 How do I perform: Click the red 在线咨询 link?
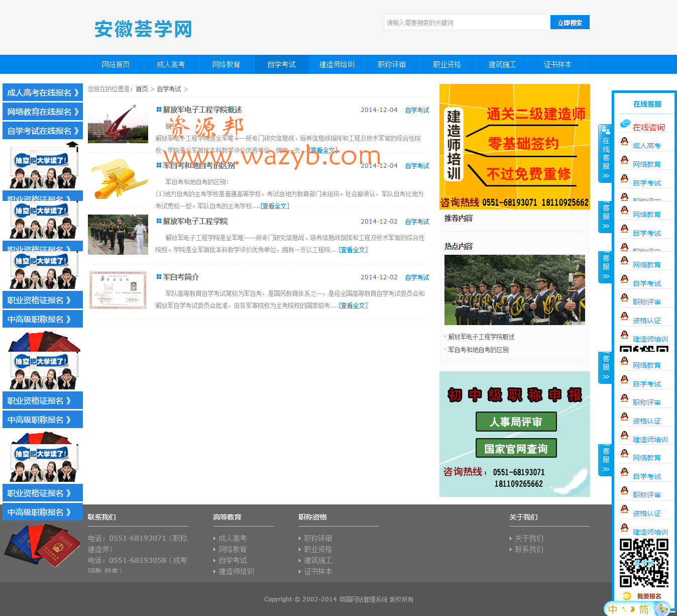tap(648, 127)
